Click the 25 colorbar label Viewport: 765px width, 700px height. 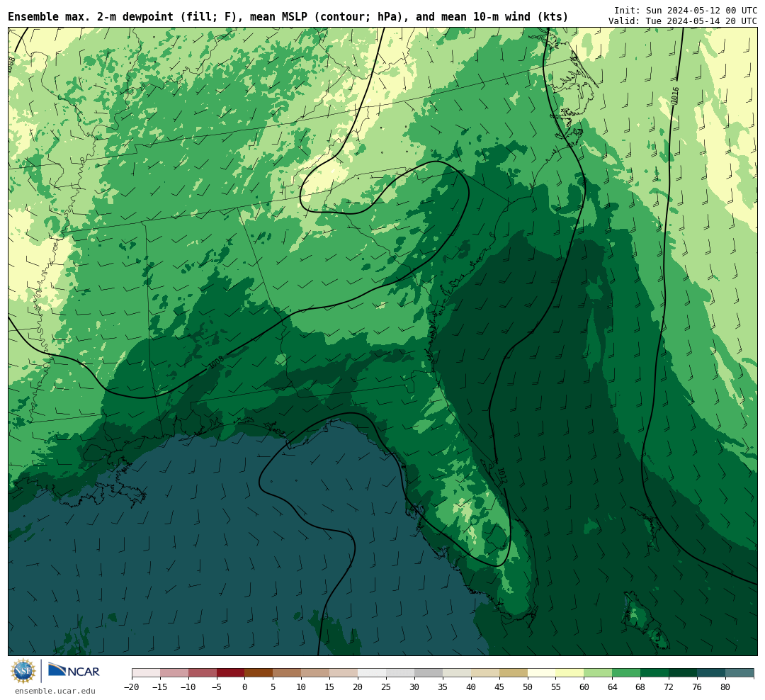pos(387,687)
